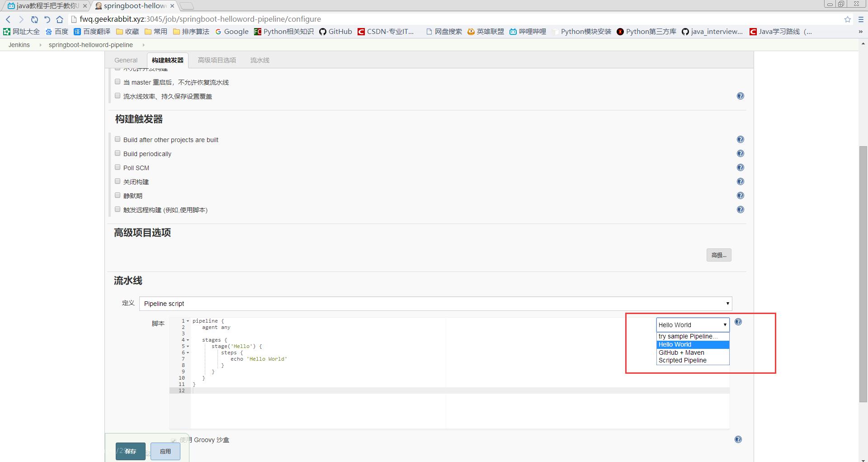This screenshot has height=462, width=868.
Task: Open 网址大全 bookmark
Action: (21, 31)
